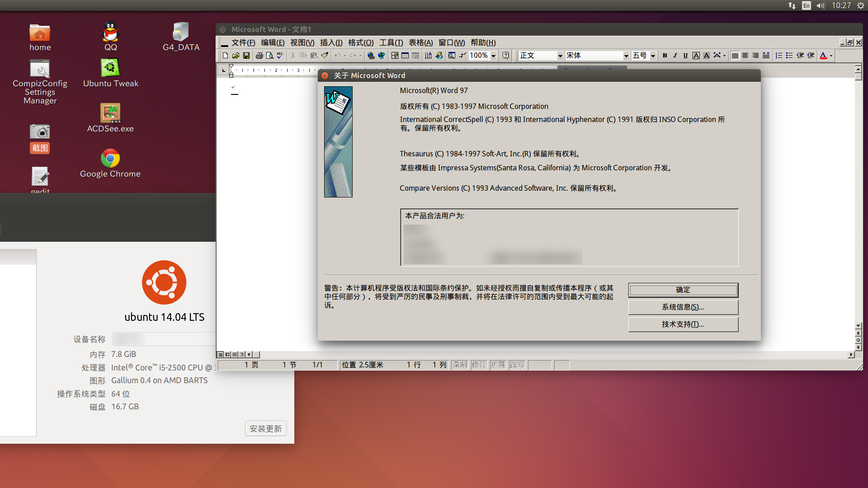The height and width of the screenshot is (488, 868).
Task: Click the En input method indicator
Action: [x=807, y=5]
